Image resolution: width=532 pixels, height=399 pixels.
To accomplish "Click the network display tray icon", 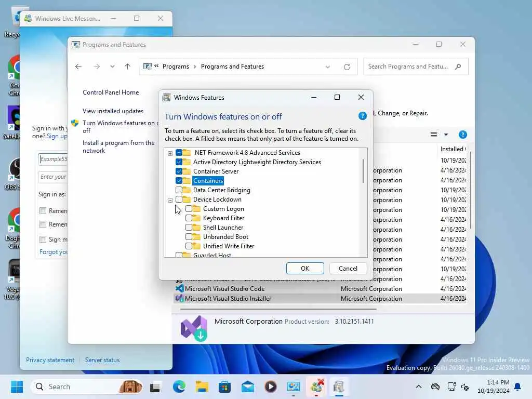I will 451,387.
